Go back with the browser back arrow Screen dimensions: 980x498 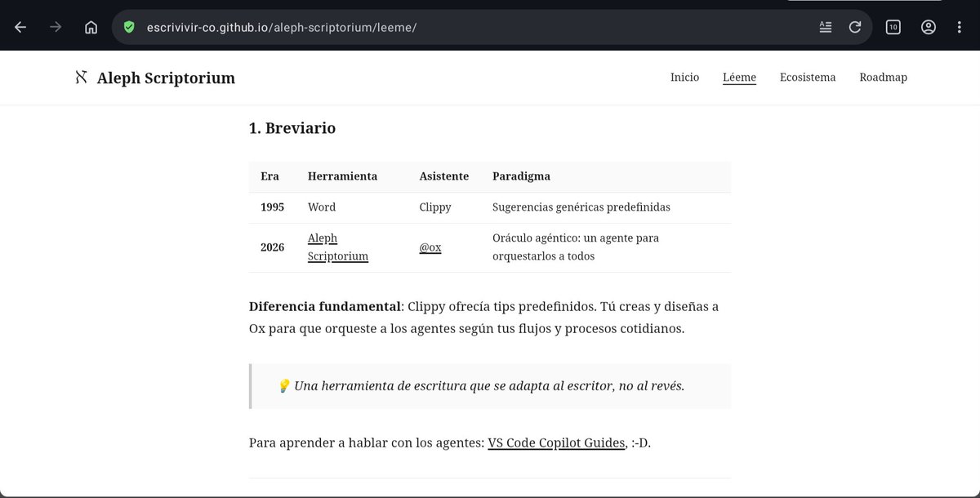pos(20,27)
